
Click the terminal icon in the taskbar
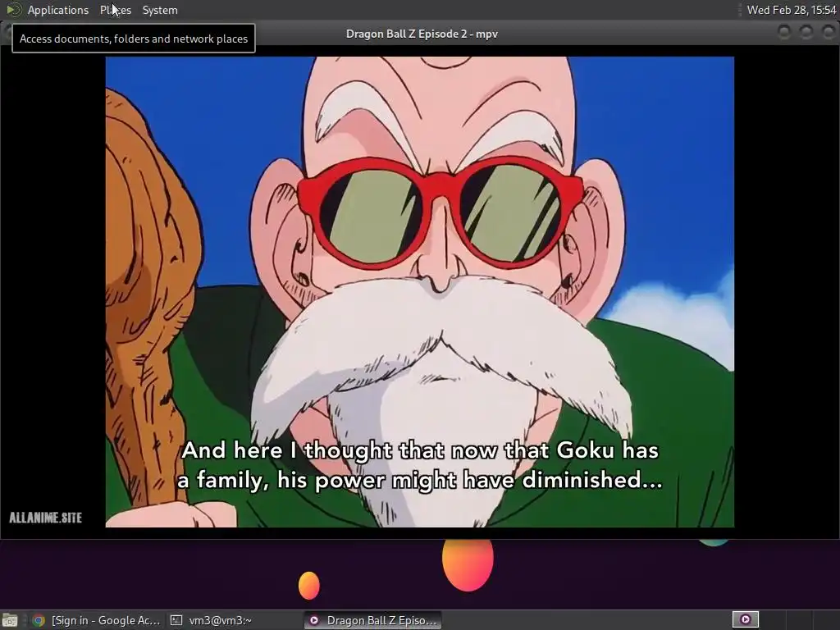176,620
